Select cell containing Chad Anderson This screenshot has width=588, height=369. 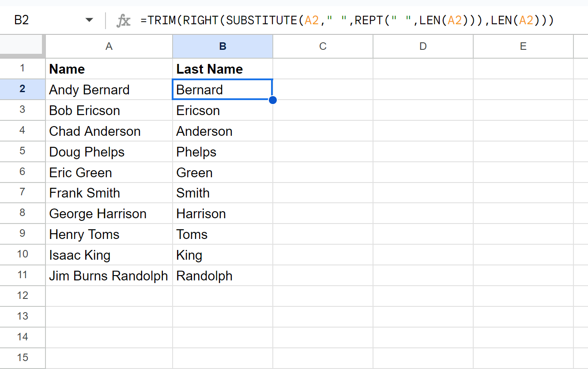click(109, 131)
